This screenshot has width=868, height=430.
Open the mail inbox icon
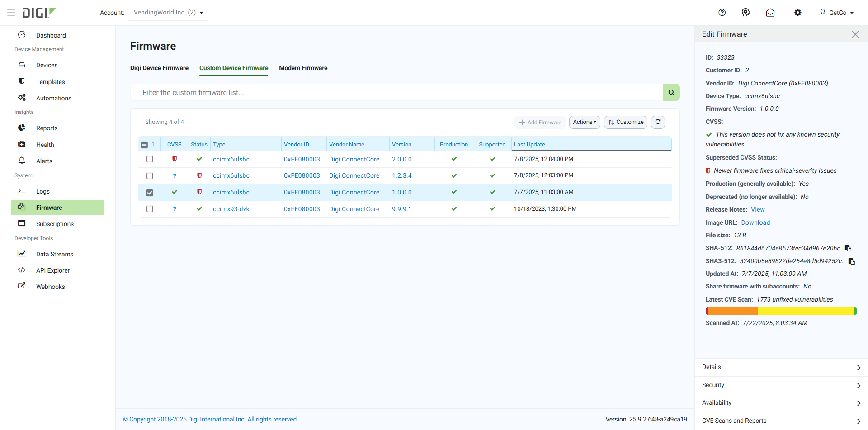tap(770, 13)
